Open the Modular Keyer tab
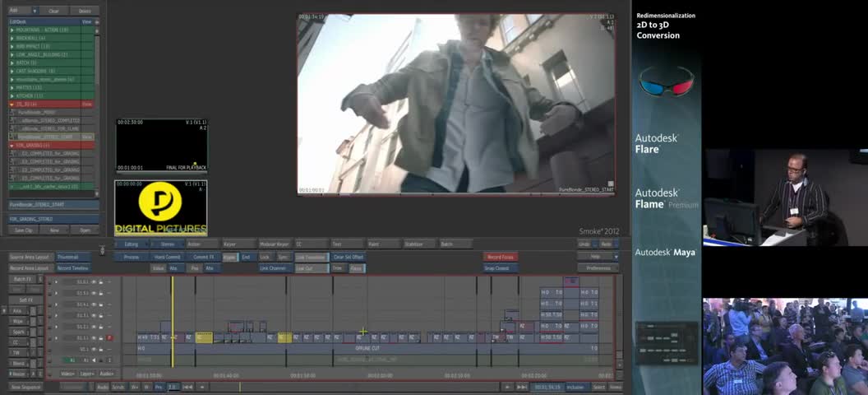868x395 pixels. click(x=275, y=244)
